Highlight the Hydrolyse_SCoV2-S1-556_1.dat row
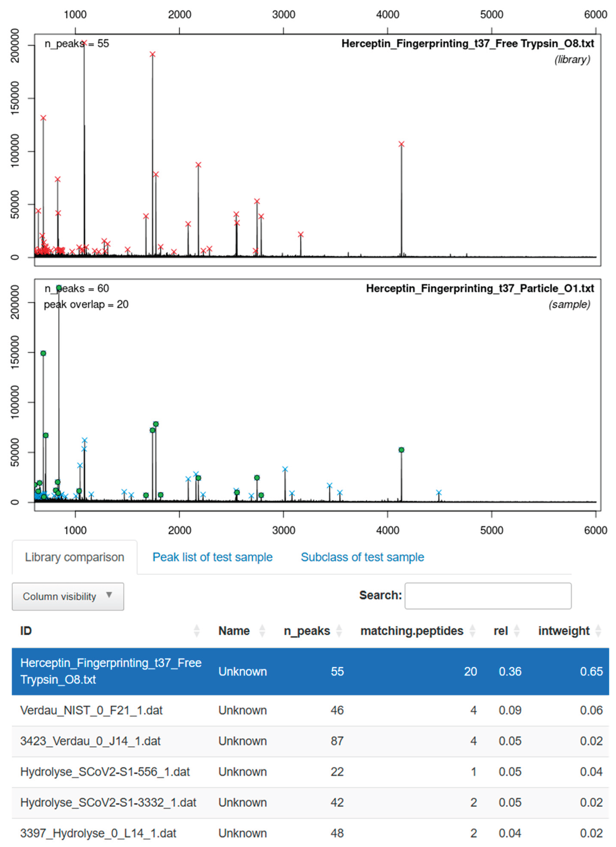The image size is (616, 847). click(106, 772)
